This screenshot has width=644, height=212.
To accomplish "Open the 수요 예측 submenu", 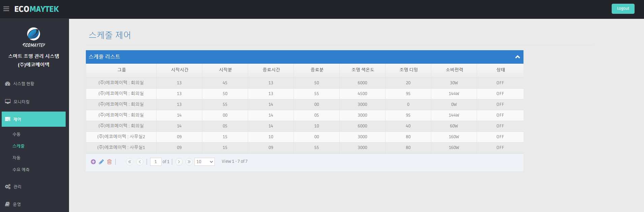I will pyautogui.click(x=21, y=170).
